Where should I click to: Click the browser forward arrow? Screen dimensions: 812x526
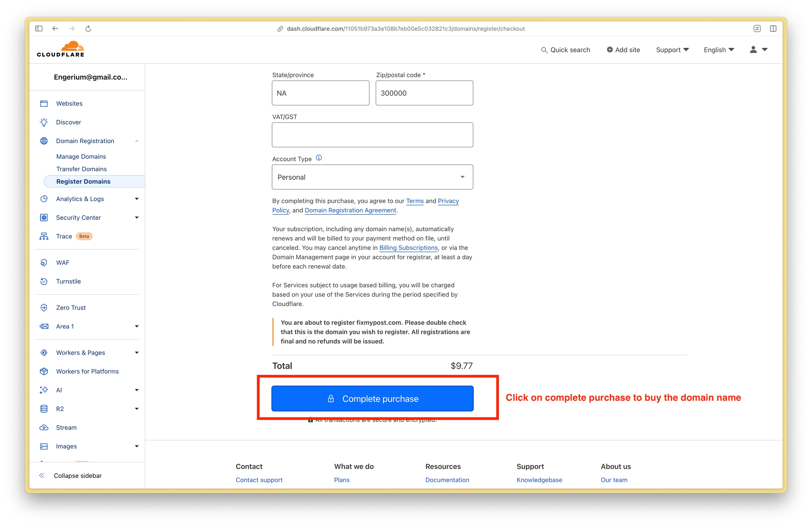[72, 29]
